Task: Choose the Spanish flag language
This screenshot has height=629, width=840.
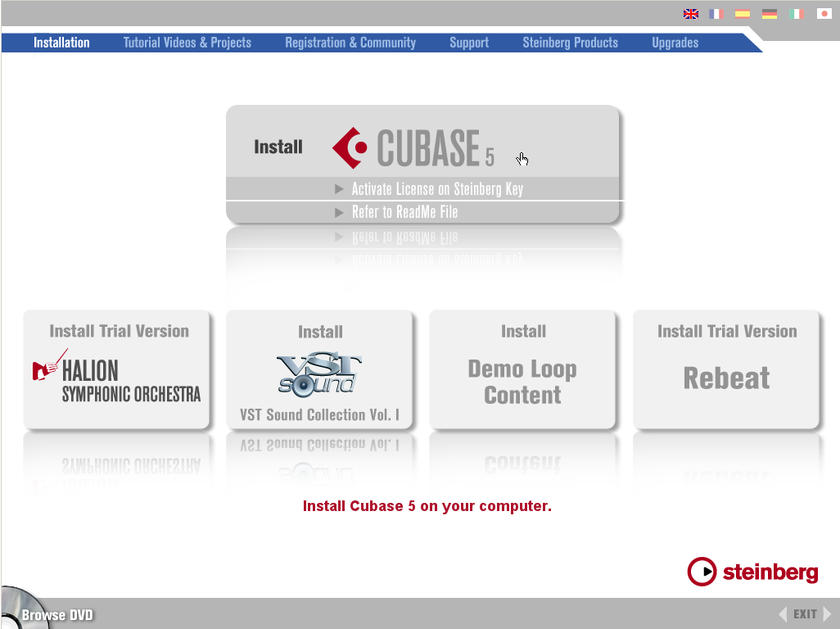Action: [743, 14]
